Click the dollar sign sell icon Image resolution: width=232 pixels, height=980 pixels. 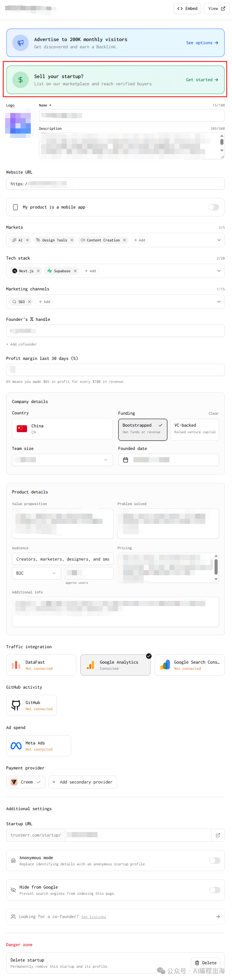coord(21,80)
